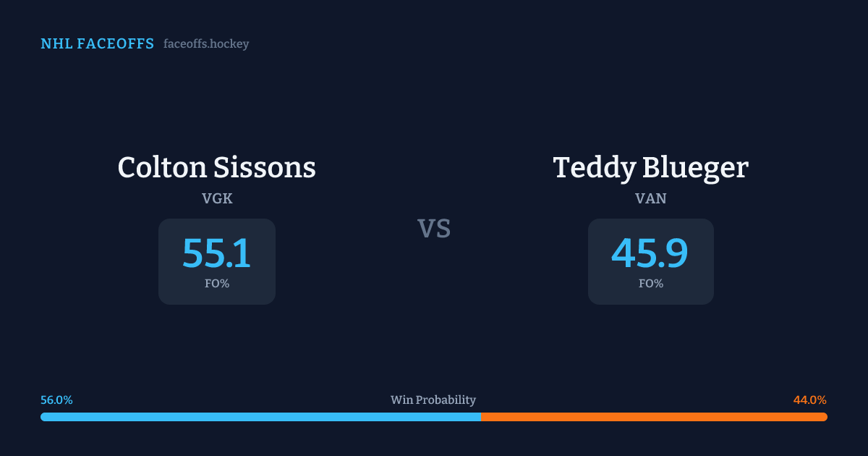Select the Teddy Blueger player name
868x456 pixels.
[650, 167]
